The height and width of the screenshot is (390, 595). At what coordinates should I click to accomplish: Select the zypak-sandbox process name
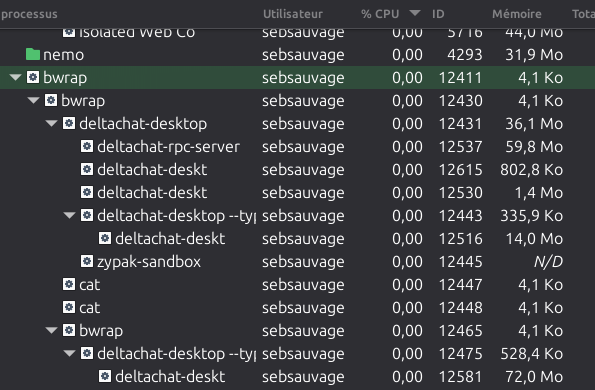[149, 262]
